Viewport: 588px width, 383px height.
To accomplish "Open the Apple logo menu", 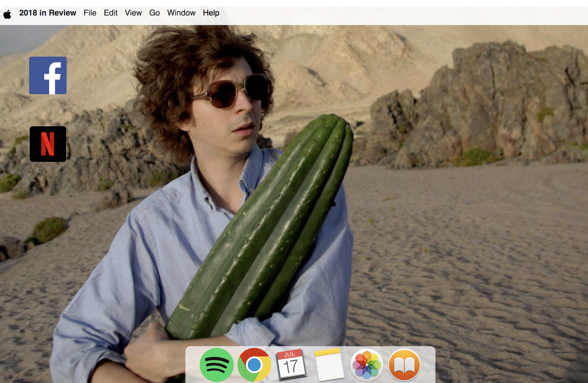I will [8, 14].
